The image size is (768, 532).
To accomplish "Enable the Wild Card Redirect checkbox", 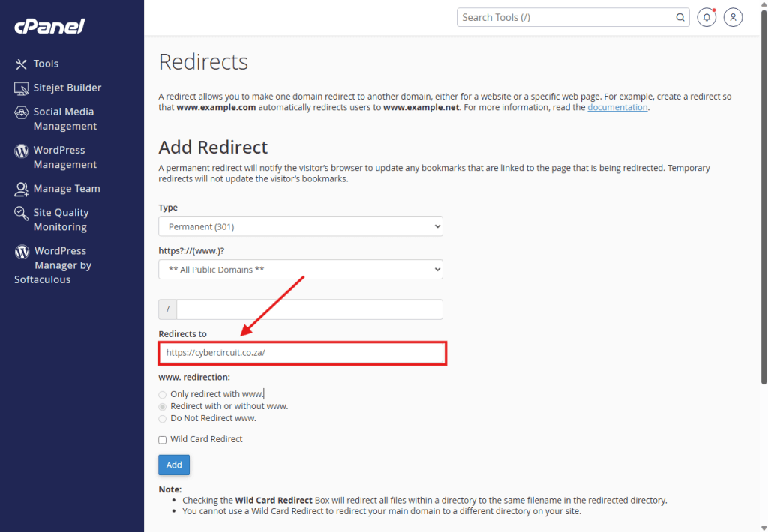I will (x=163, y=440).
